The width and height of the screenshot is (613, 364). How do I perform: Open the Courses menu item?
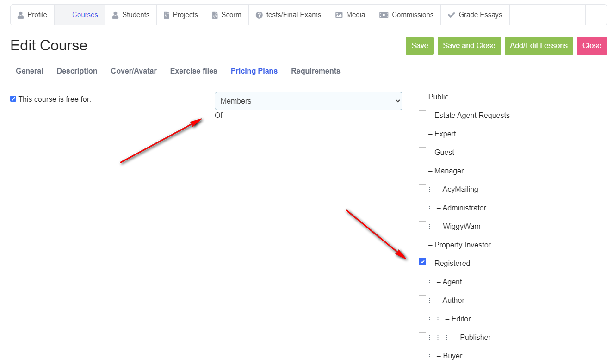[85, 15]
